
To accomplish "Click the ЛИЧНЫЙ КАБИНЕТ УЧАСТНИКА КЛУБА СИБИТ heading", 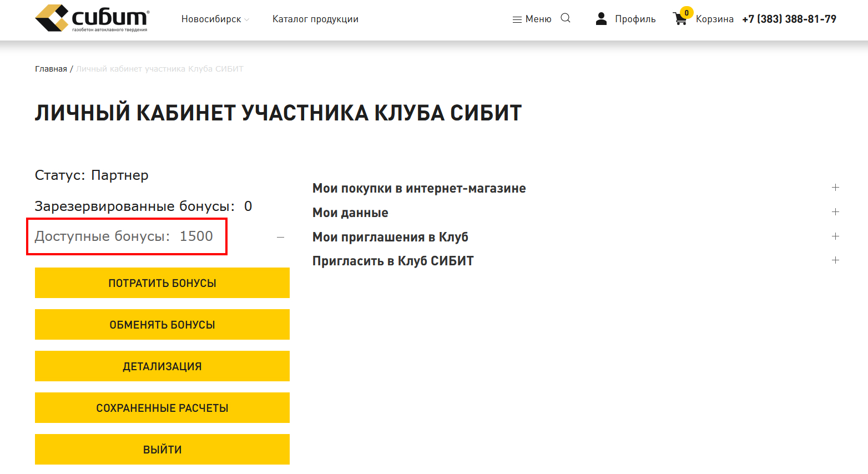I will click(x=278, y=113).
